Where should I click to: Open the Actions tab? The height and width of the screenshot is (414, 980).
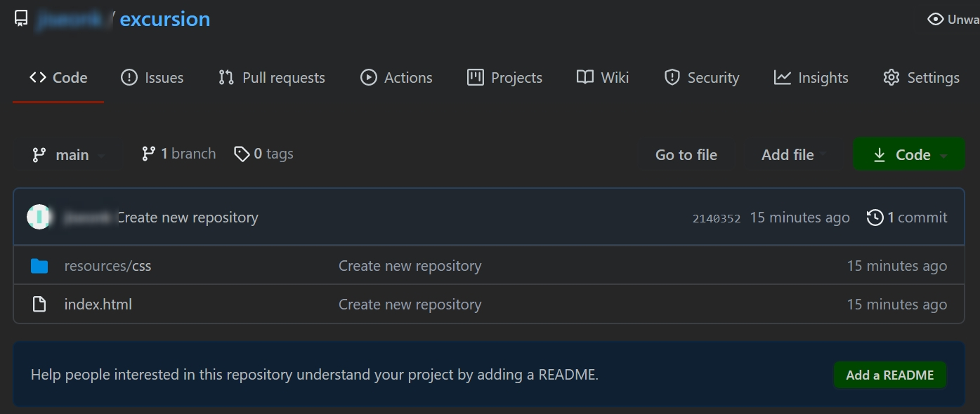(x=397, y=78)
